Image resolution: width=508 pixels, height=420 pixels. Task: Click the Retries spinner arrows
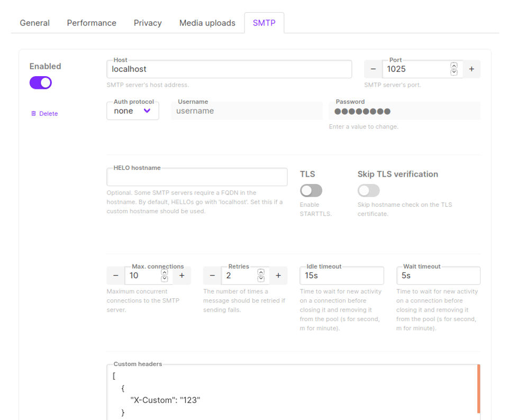click(x=261, y=276)
